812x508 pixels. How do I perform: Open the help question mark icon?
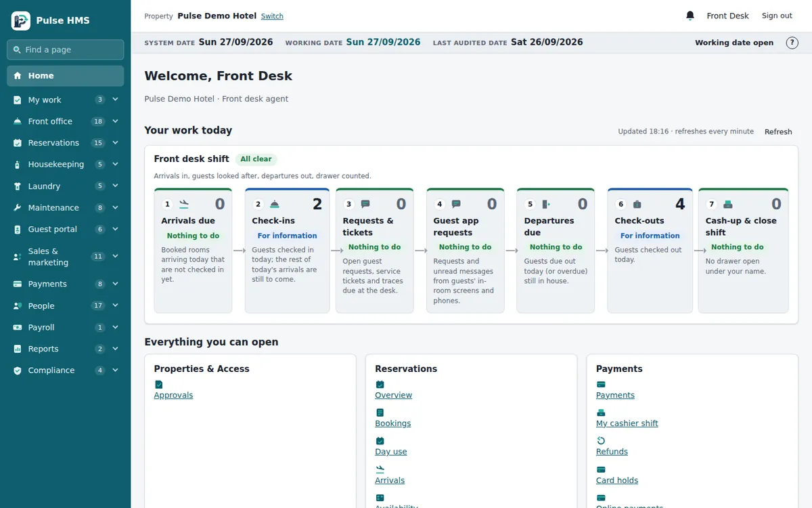[x=792, y=43]
